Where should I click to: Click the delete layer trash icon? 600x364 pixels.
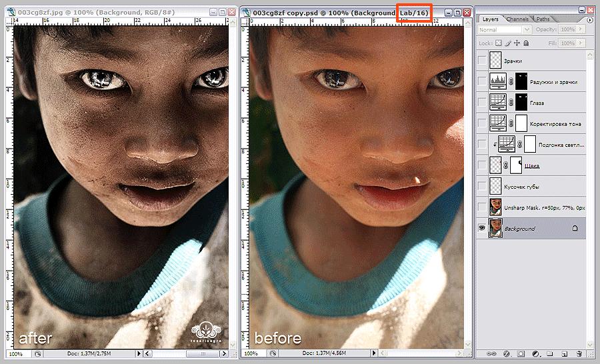[x=579, y=353]
